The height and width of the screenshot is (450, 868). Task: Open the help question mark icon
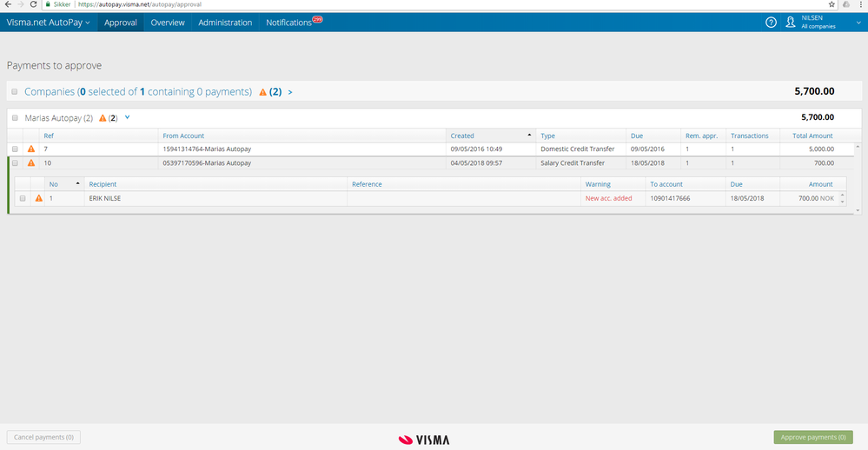click(771, 22)
